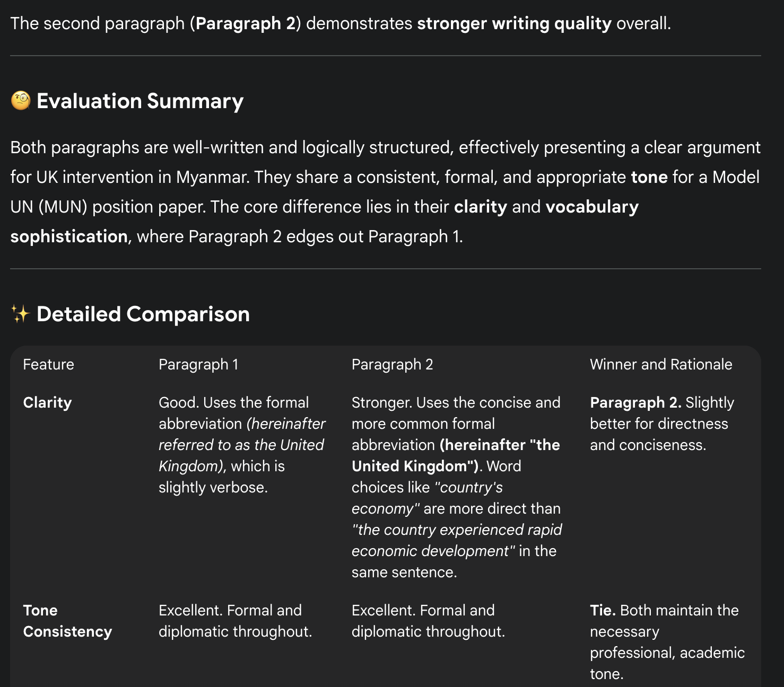Click the bold word 'tone' in summary
Viewport: 784px width, 687px height.
tap(649, 178)
